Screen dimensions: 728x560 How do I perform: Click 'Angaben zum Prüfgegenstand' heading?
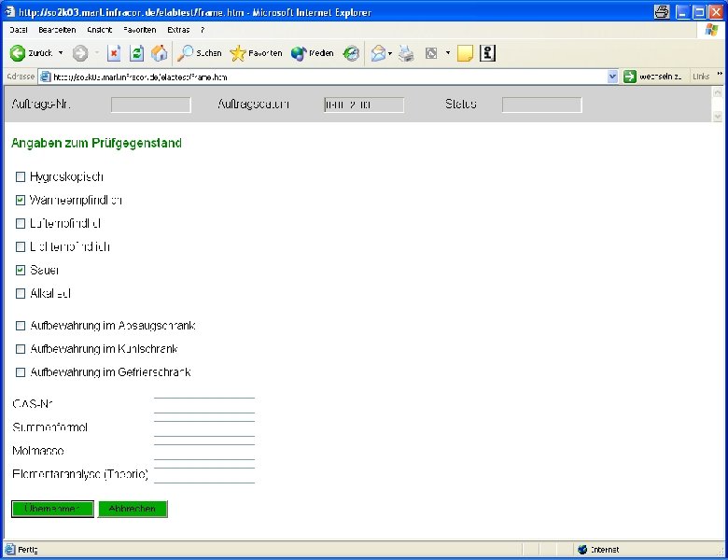tap(96, 143)
